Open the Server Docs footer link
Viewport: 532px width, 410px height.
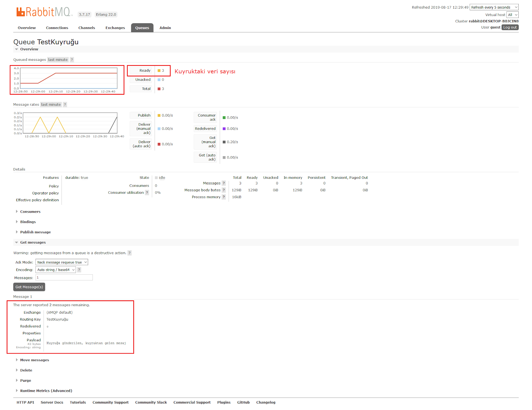tap(52, 403)
